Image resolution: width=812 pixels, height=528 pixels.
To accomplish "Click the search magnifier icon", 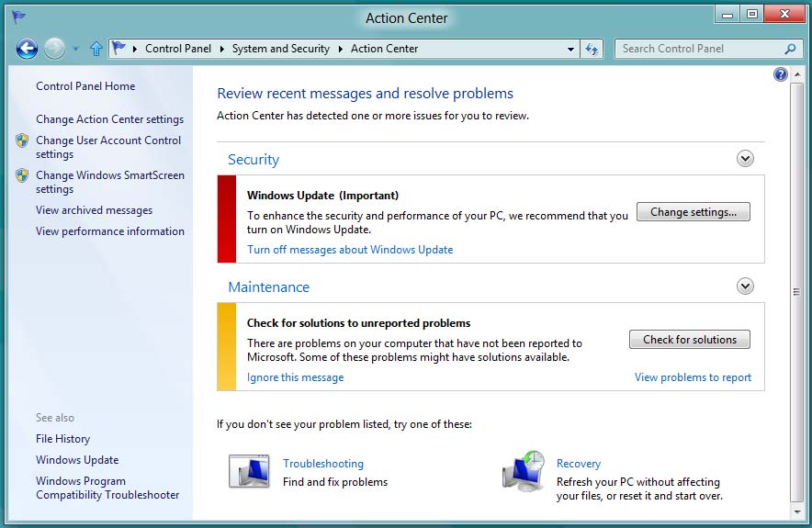I will (x=790, y=49).
